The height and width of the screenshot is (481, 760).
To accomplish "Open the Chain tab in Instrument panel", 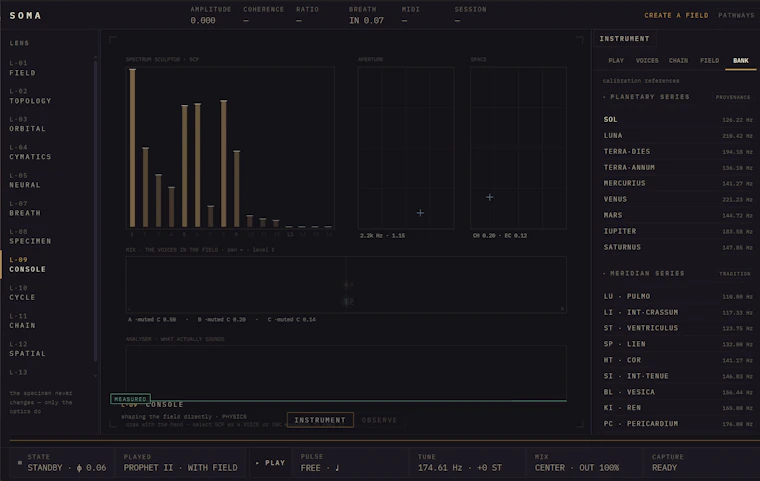I will tap(678, 61).
